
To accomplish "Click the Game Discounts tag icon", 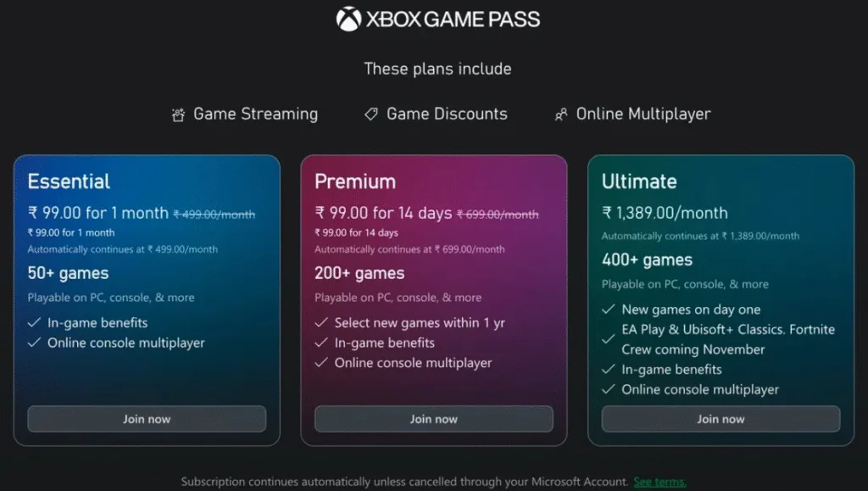I will [x=371, y=114].
